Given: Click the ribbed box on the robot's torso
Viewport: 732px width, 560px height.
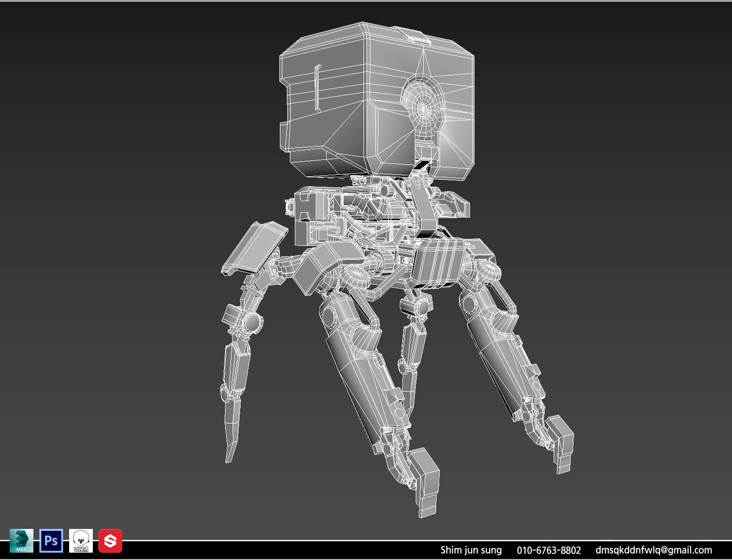Looking at the screenshot, I should coord(439,258).
